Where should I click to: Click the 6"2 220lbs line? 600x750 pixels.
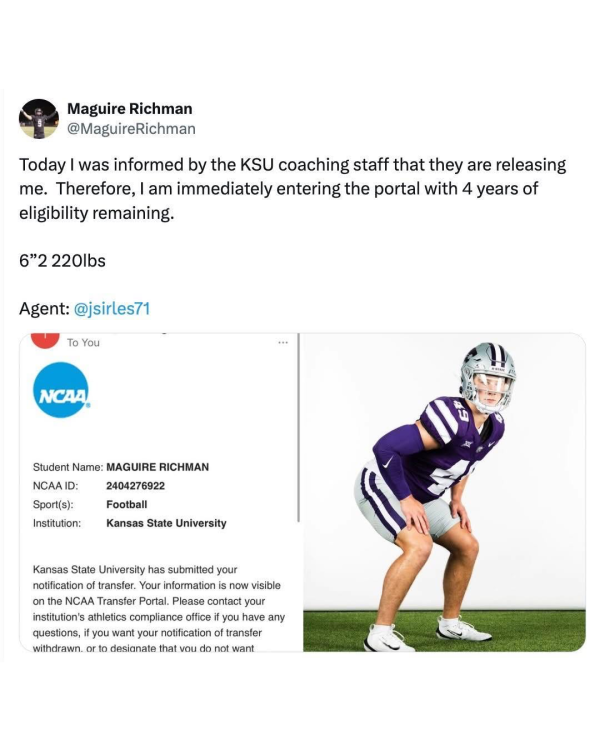click(x=62, y=261)
